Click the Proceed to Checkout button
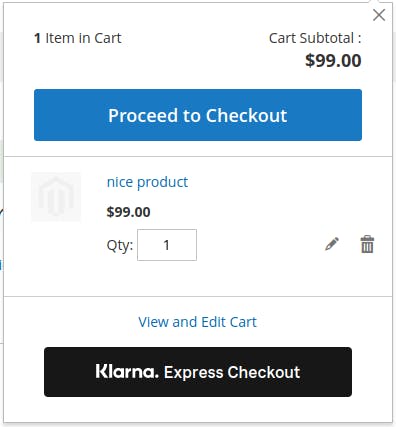The image size is (396, 427). pos(198,115)
